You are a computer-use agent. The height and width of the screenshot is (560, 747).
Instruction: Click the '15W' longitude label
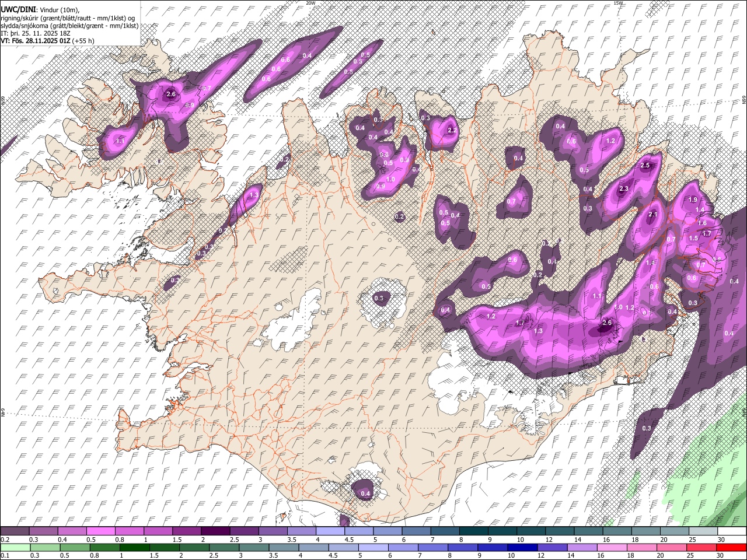pyautogui.click(x=619, y=3)
